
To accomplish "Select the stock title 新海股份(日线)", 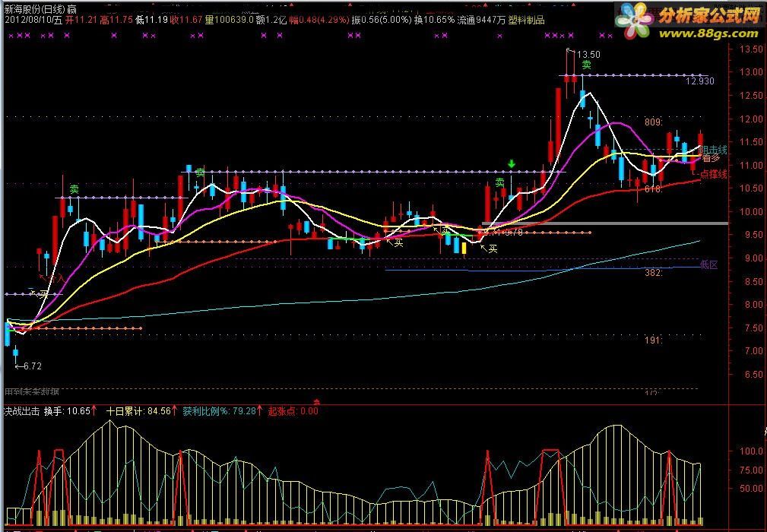I will (35, 9).
